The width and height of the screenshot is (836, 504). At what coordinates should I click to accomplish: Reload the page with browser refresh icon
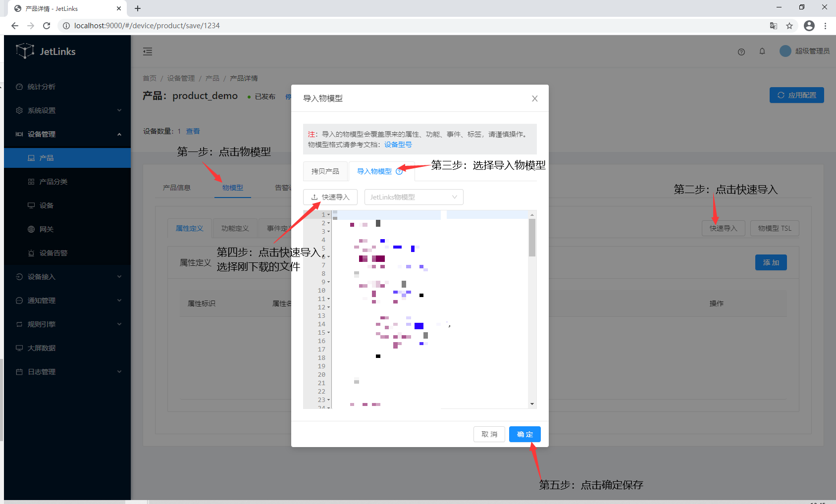click(47, 26)
